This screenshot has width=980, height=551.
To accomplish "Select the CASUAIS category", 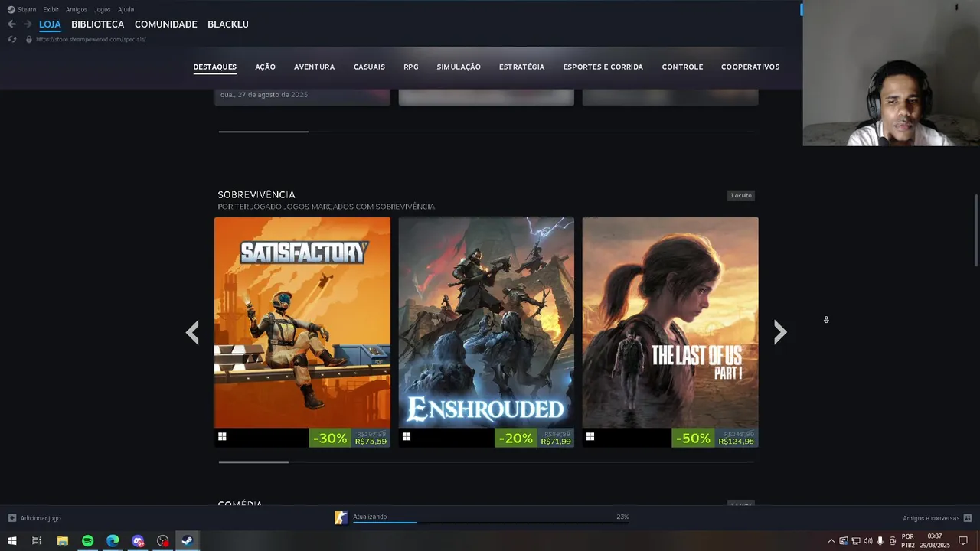I will (x=369, y=67).
